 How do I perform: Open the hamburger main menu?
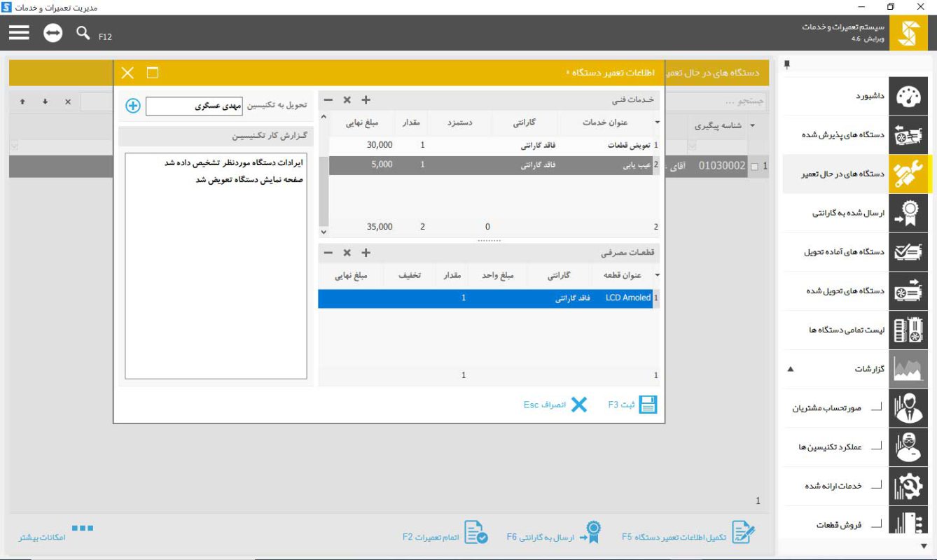20,31
